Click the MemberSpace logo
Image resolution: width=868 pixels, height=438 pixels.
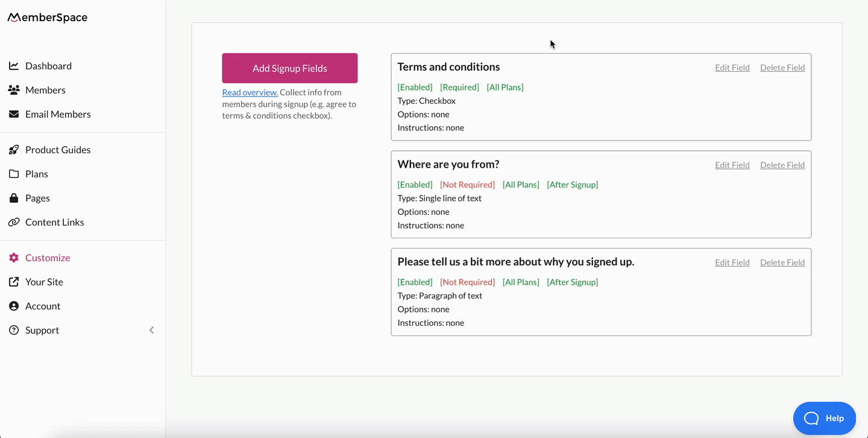tap(47, 17)
